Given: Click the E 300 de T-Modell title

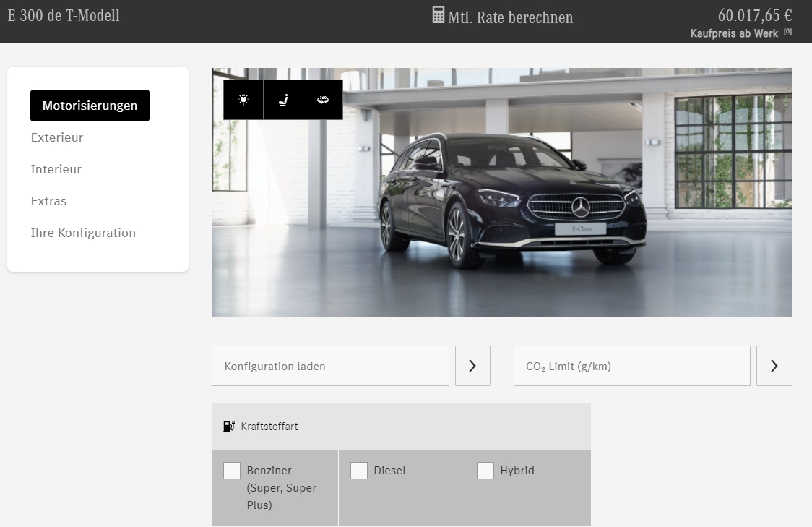Looking at the screenshot, I should (x=64, y=16).
